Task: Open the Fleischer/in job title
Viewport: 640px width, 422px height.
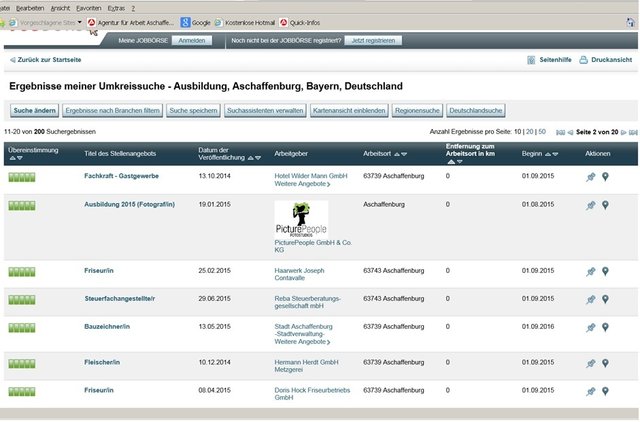Action: pos(102,362)
